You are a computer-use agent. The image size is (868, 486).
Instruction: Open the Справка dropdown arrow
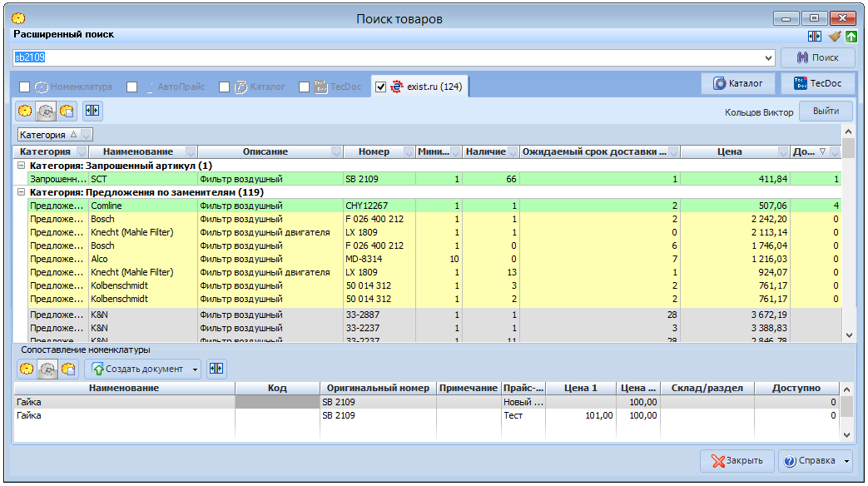[x=846, y=461]
